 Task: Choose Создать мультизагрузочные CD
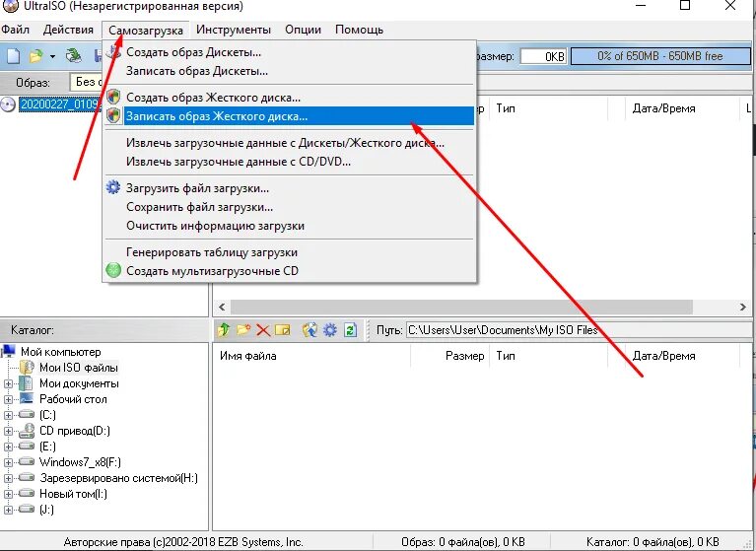289,271
